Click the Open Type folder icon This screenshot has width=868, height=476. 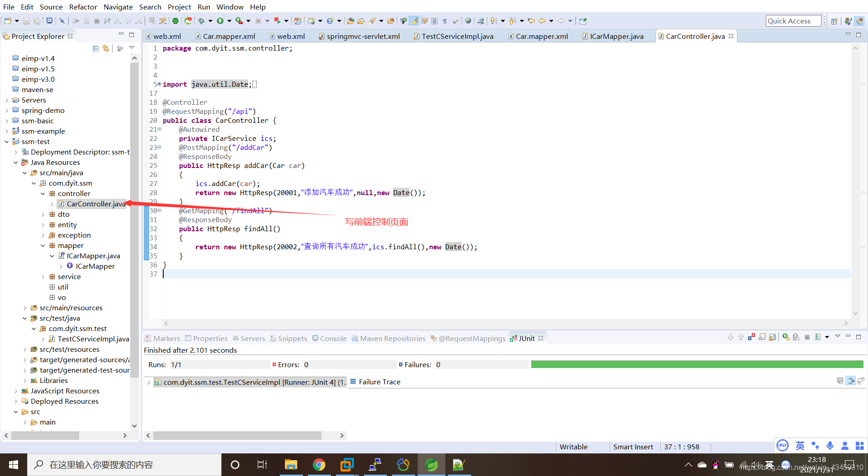[x=350, y=21]
